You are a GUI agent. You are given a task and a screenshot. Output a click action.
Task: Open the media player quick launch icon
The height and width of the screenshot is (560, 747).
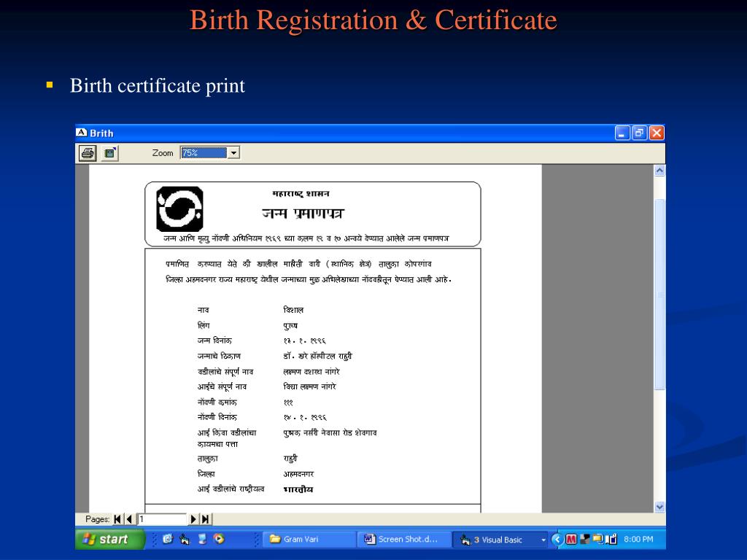point(219,539)
